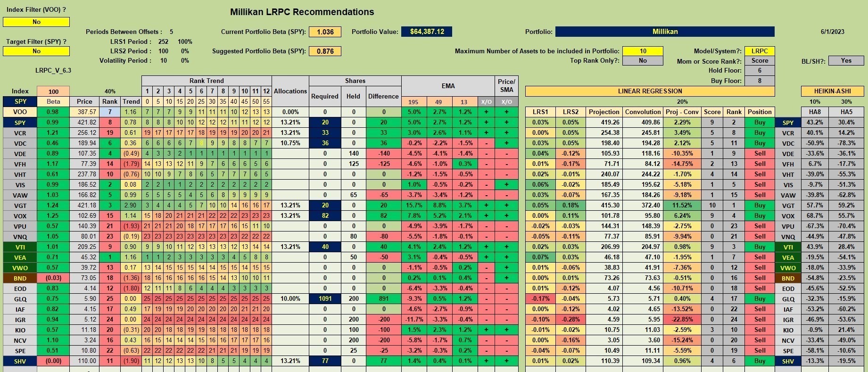Edit Maximum Number of Assets value 10
This screenshot has height=372, width=868.
[x=643, y=51]
